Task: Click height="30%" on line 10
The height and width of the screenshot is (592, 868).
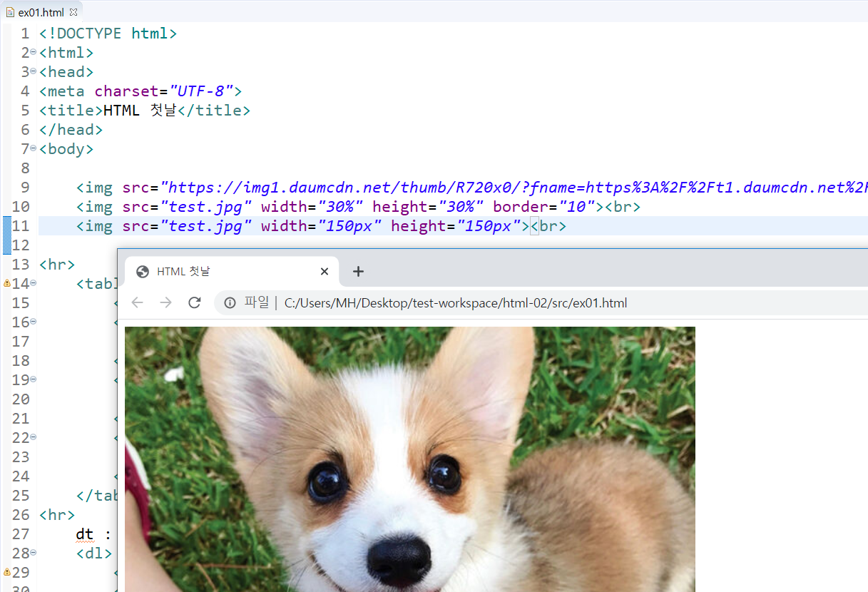Action: pyautogui.click(x=428, y=206)
